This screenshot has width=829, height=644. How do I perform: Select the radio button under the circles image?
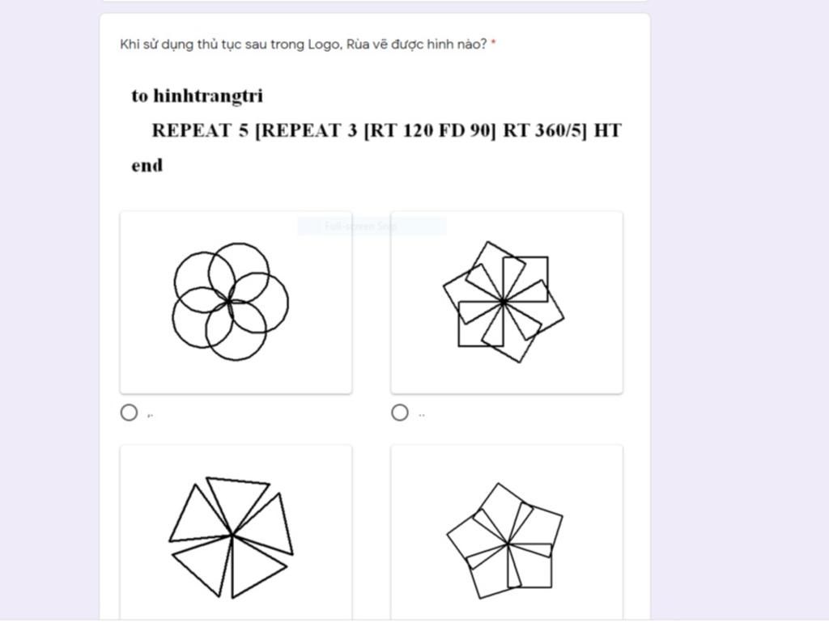(129, 413)
